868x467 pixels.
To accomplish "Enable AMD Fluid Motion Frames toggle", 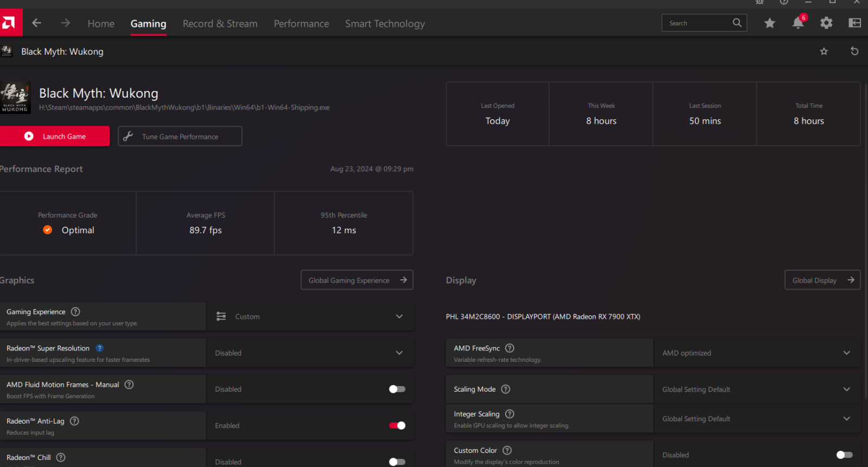I will coord(397,389).
